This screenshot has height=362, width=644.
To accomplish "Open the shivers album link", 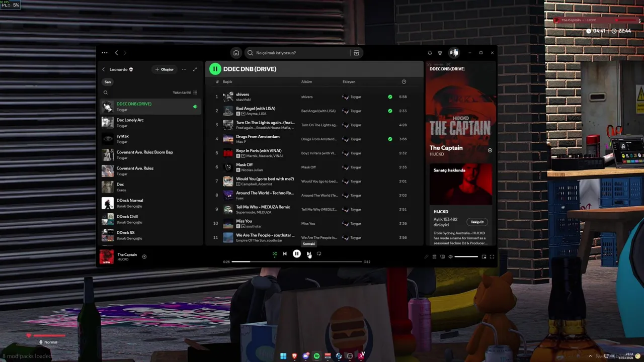I will tap(307, 97).
